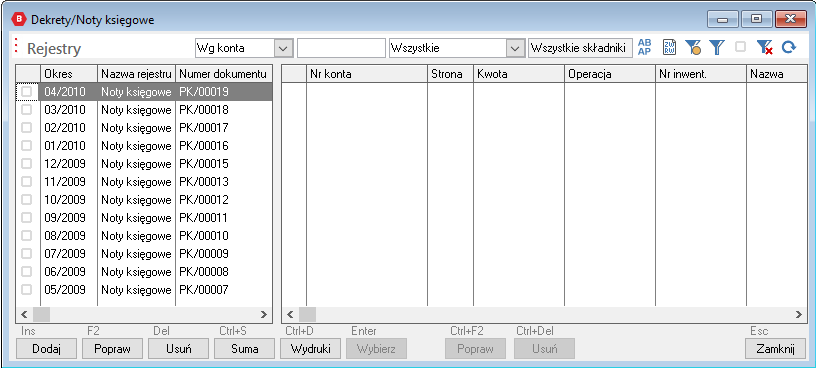
Task: Check the box next to 02/2010
Action: point(27,128)
